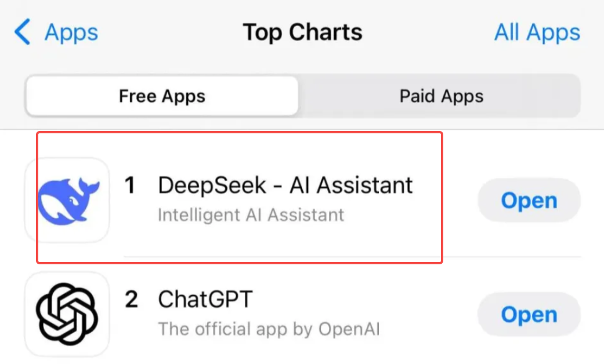
Task: Click the divider line between app entries
Action: (x=352, y=257)
